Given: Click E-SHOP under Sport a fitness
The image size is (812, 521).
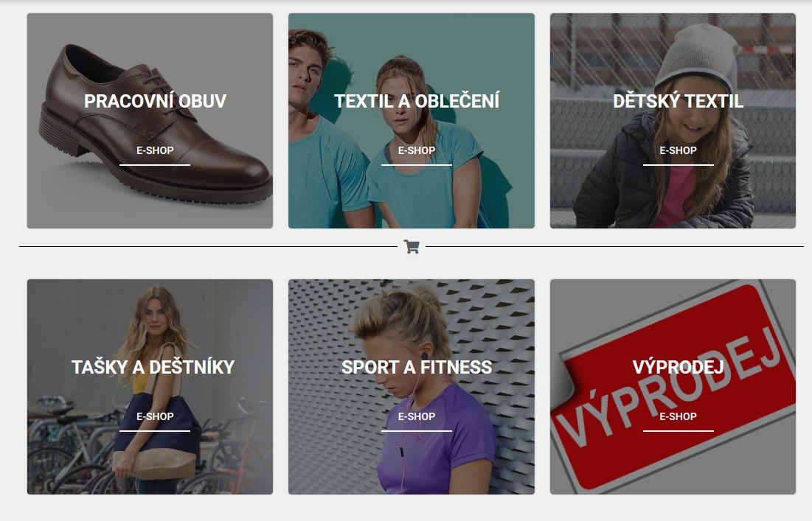Looking at the screenshot, I should coord(417,416).
